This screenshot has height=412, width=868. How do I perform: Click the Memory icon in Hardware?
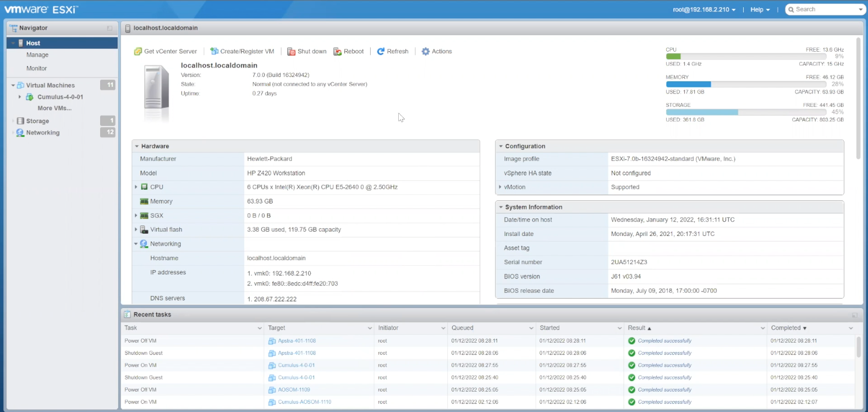point(144,201)
